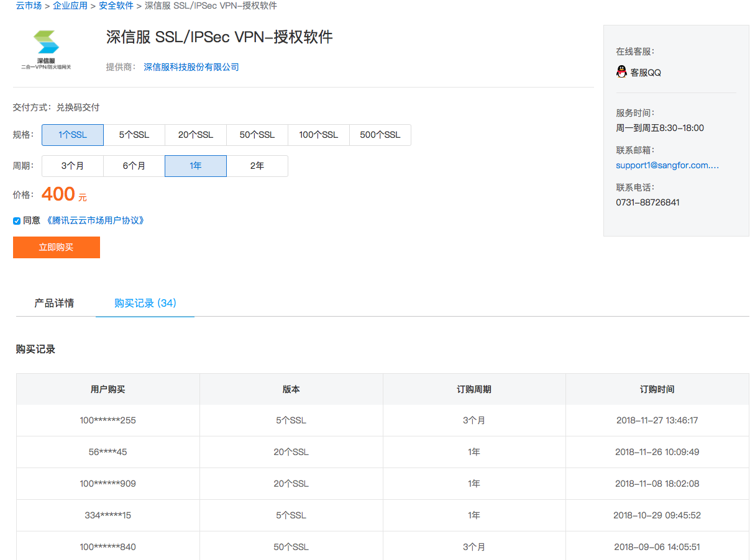Click buyer cell 56****45
The height and width of the screenshot is (560, 750).
tap(108, 452)
